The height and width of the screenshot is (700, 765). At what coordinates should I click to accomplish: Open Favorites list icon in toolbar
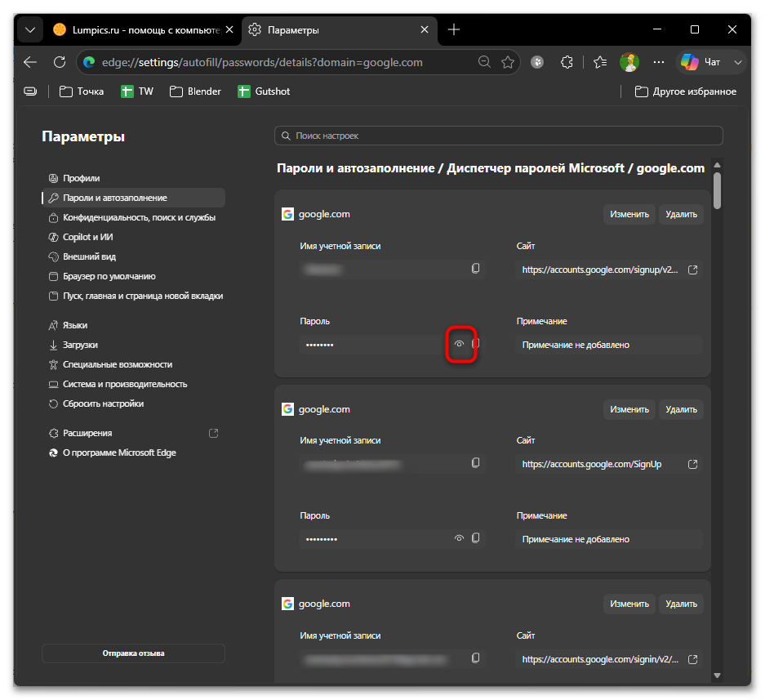pos(600,62)
